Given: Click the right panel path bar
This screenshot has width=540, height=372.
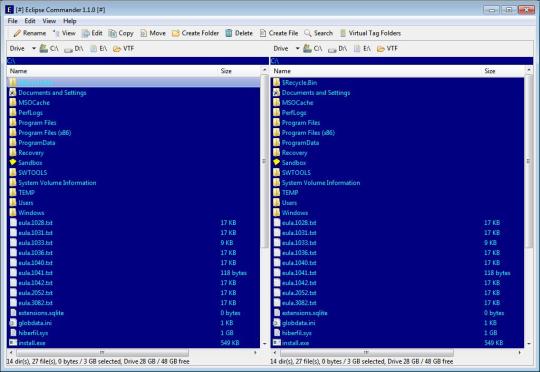Looking at the screenshot, I should 402,61.
